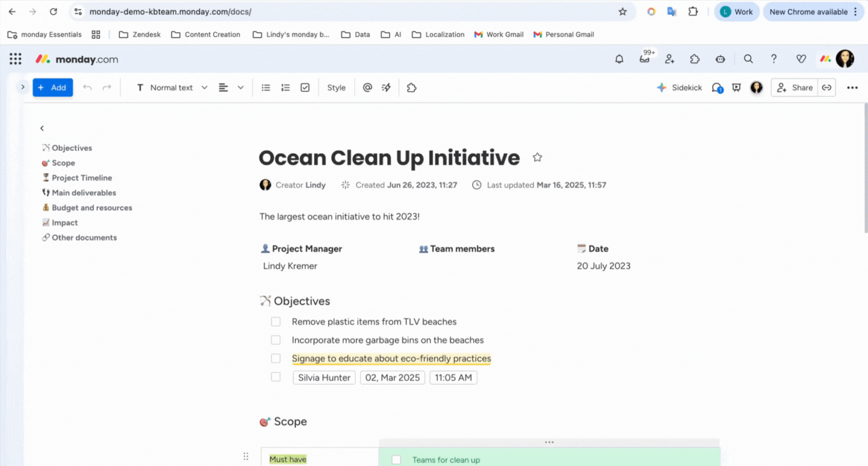Open the notifications bell

pos(619,59)
